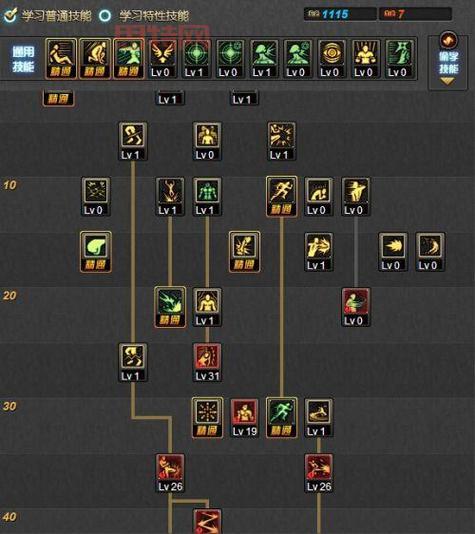Click the winged Lv 0 general skill
The height and width of the screenshot is (534, 475).
[x=162, y=59]
